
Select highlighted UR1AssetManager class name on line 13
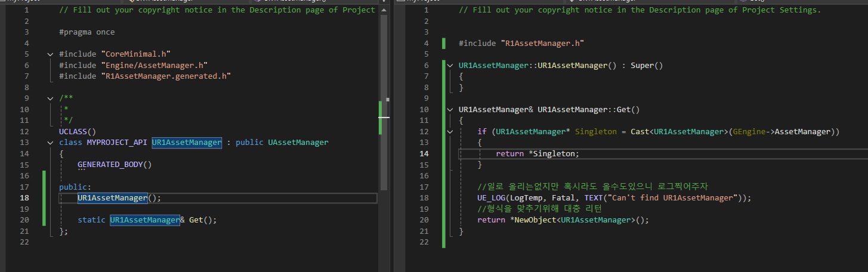coord(187,143)
